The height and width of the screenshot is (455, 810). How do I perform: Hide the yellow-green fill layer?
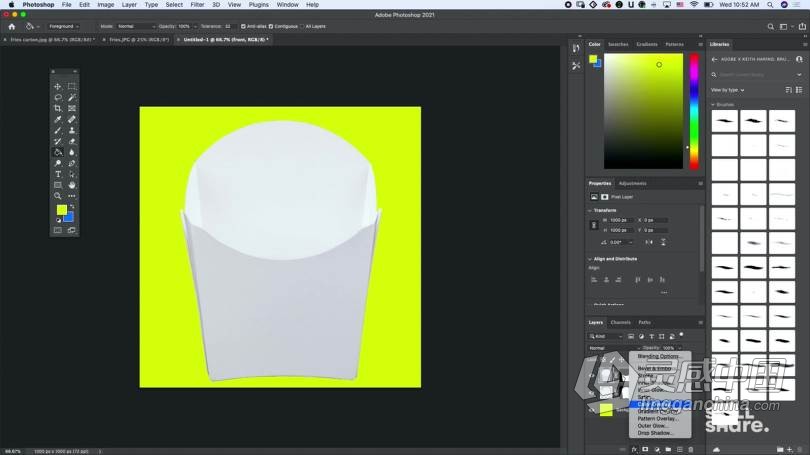click(592, 410)
